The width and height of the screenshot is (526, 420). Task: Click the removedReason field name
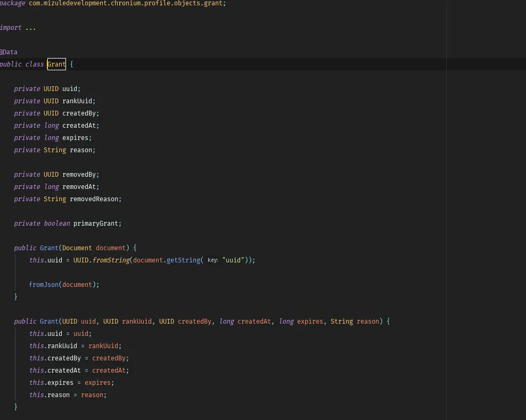click(94, 199)
